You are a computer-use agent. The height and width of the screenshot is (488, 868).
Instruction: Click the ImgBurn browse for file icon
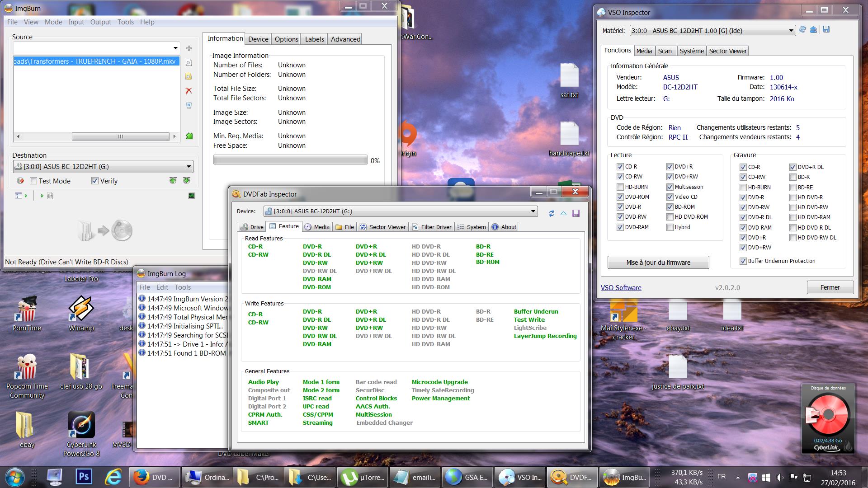click(189, 63)
